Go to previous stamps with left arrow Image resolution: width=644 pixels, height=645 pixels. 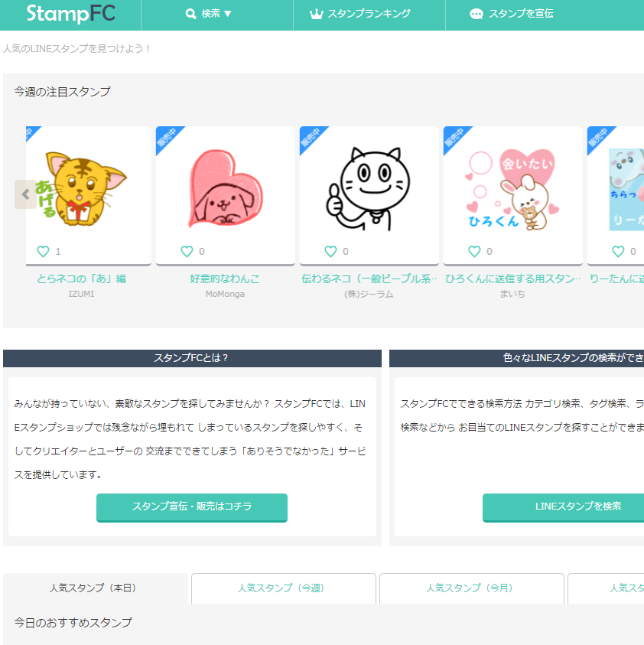click(x=25, y=194)
